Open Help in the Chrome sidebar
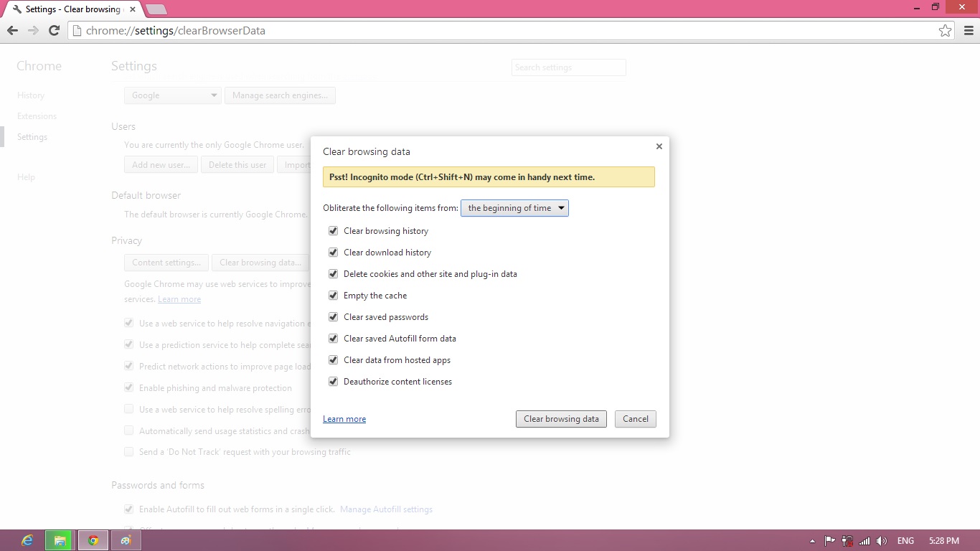This screenshot has width=980, height=551. click(x=26, y=177)
